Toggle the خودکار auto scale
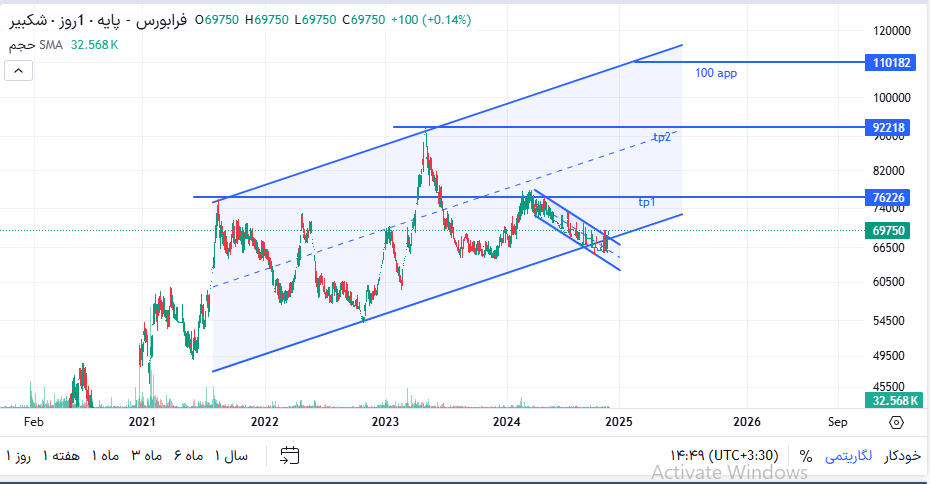This screenshot has width=930, height=484. 902,456
